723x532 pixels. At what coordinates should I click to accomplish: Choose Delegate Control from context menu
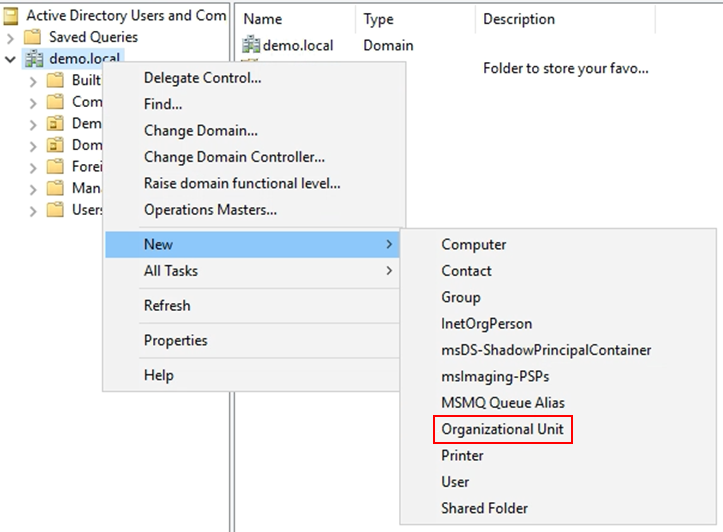(x=203, y=78)
